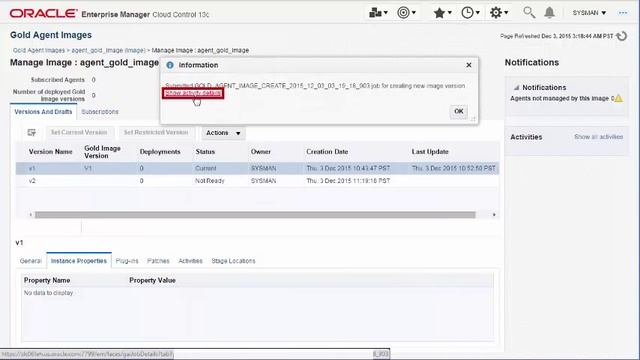
Task: Open the Activities tab for v1
Action: click(190, 261)
